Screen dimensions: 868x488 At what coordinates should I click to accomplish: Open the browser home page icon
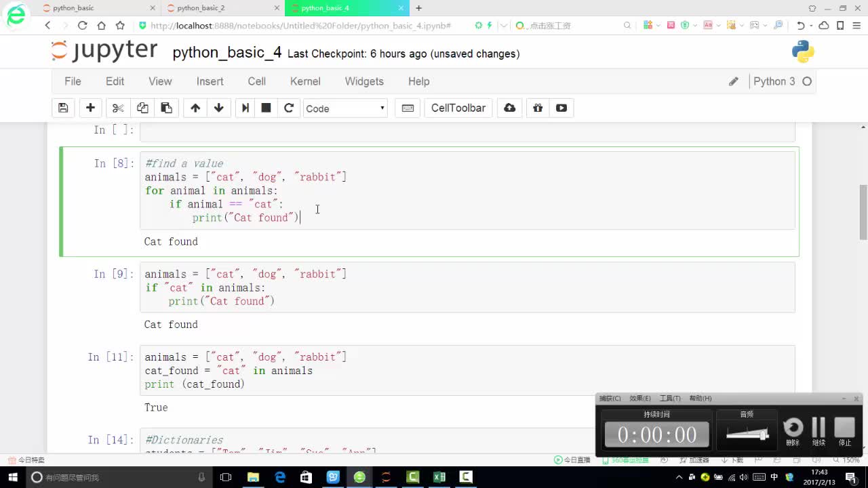(x=101, y=25)
